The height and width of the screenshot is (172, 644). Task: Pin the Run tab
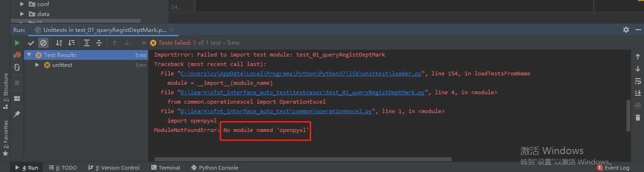pos(17,114)
